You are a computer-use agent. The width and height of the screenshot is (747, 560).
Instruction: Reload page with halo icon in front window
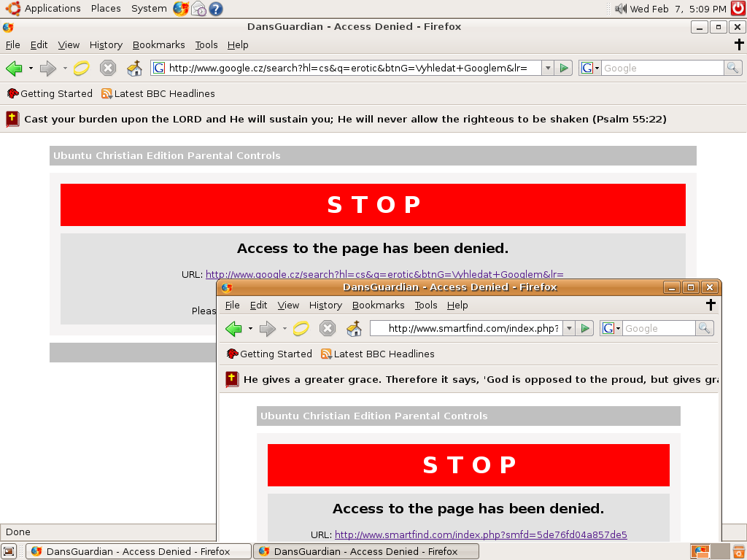point(301,329)
